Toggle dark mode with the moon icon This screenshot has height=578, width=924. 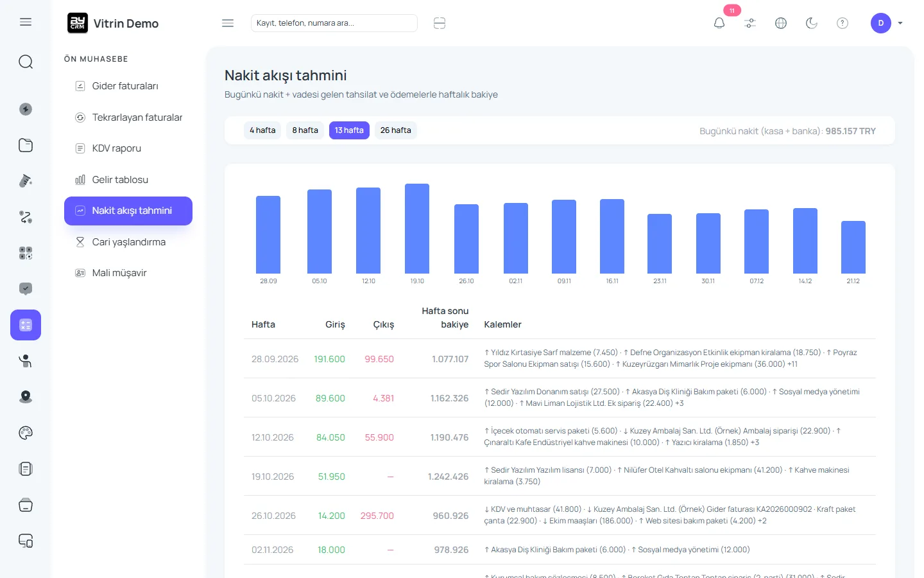(x=812, y=23)
